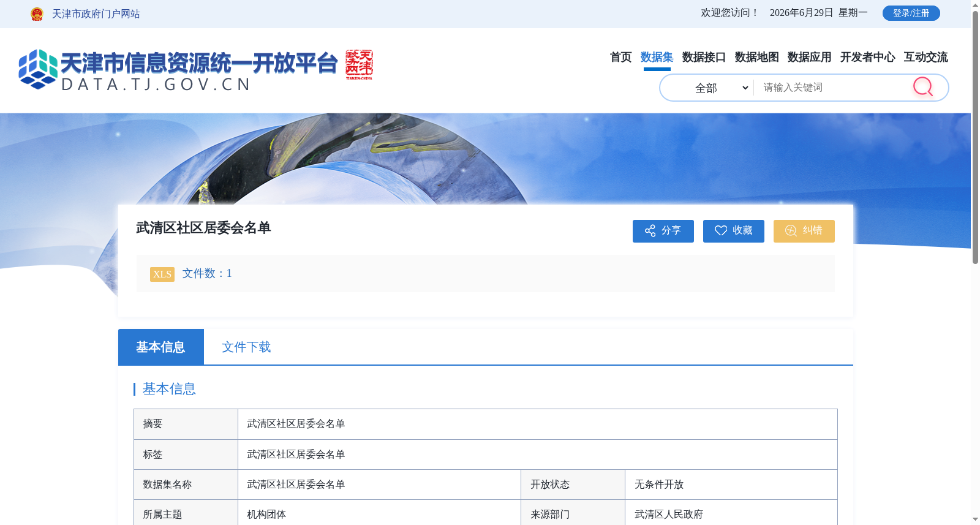
Task: Select the 数据集 navigation item
Action: click(657, 57)
